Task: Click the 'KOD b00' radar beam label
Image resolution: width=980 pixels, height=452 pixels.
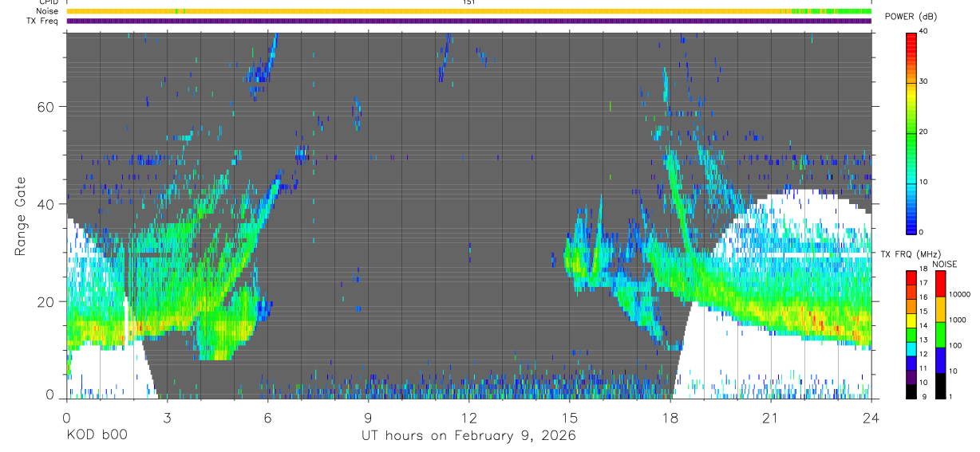Action: (97, 435)
